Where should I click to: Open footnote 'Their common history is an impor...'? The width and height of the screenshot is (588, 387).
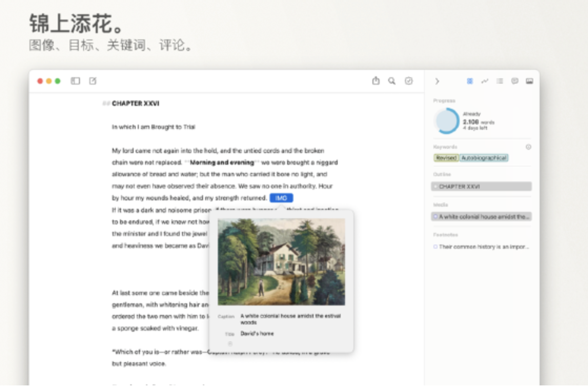pyautogui.click(x=481, y=247)
